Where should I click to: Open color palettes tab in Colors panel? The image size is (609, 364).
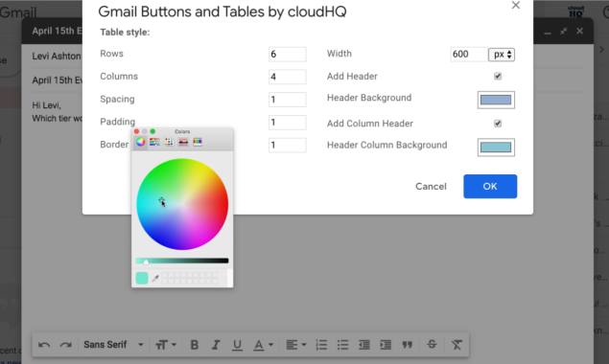click(169, 142)
